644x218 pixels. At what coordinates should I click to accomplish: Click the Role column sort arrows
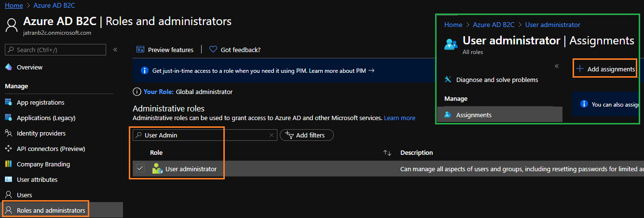point(387,153)
